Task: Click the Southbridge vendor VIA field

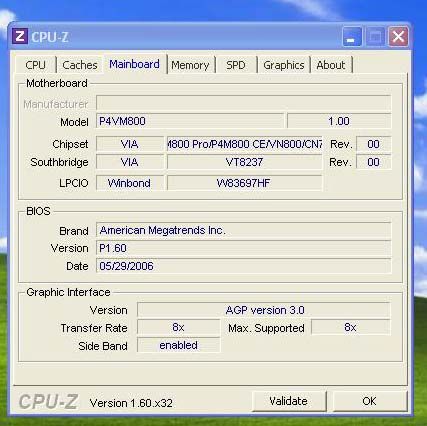Action: (x=130, y=162)
